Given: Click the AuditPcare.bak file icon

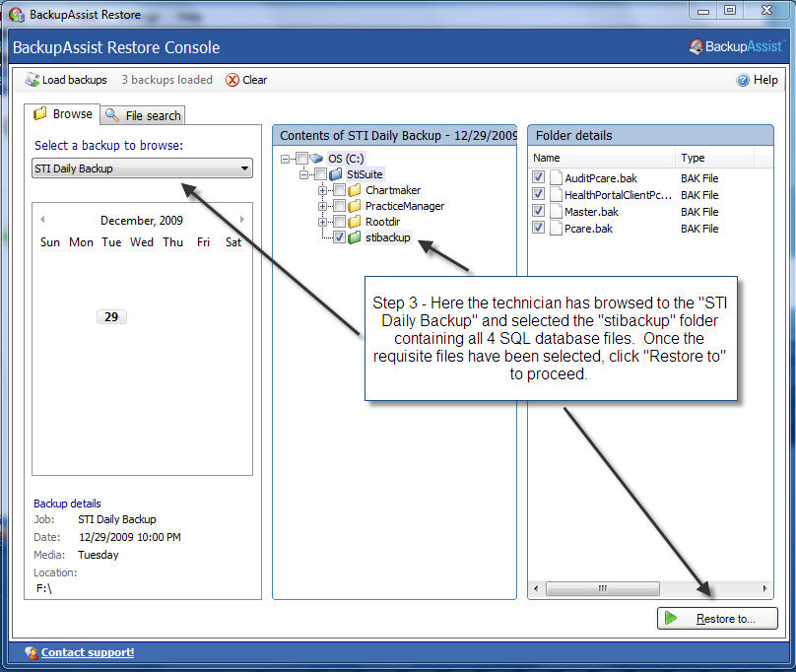Looking at the screenshot, I should [556, 177].
